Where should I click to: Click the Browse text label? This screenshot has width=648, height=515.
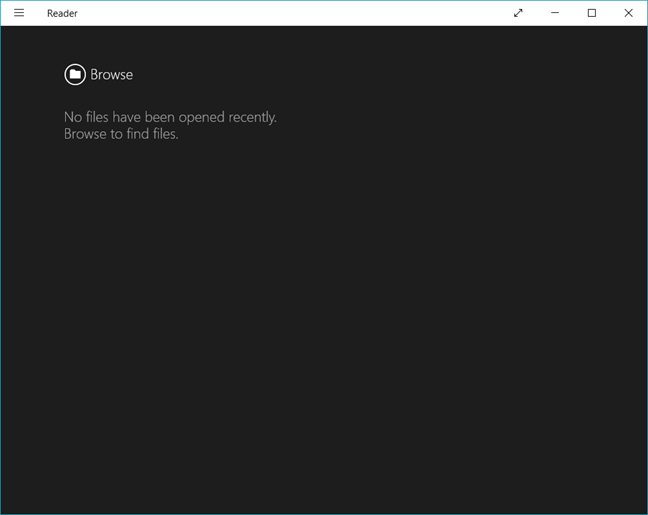pyautogui.click(x=112, y=74)
